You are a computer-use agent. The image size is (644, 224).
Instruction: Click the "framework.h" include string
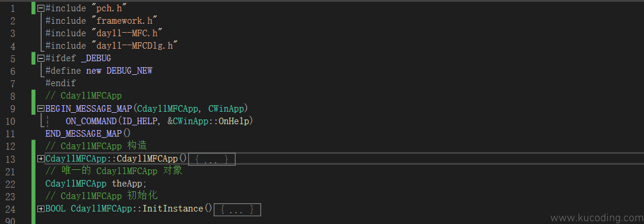pyautogui.click(x=125, y=21)
